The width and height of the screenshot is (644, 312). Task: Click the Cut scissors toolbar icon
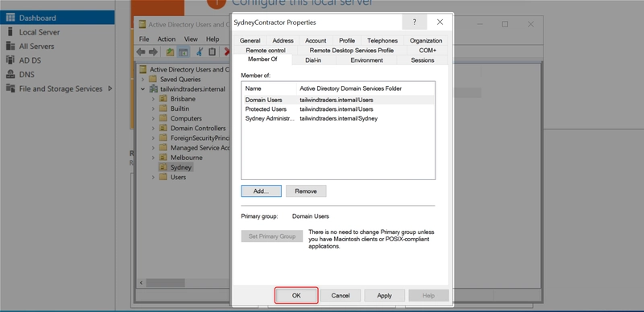point(200,51)
